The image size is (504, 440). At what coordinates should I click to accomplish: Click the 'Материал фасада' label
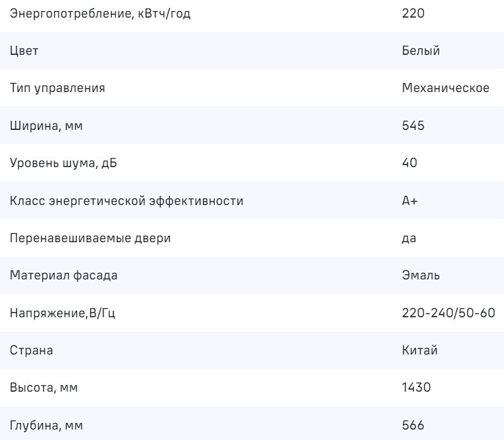[64, 275]
